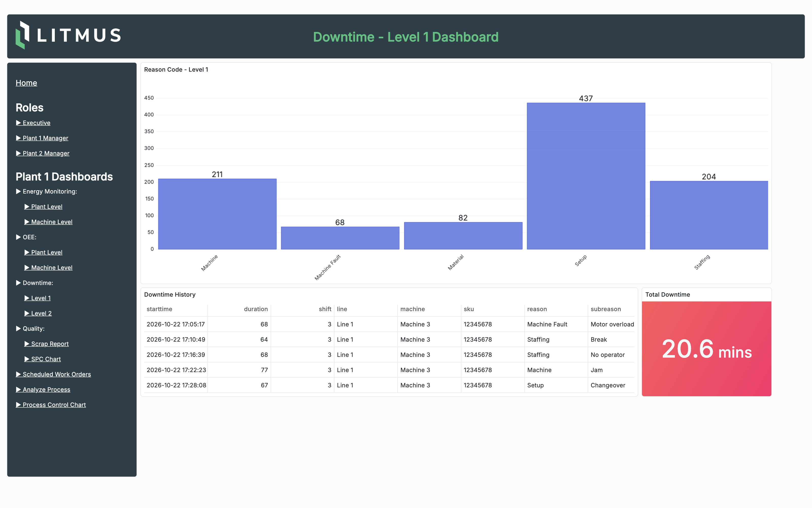Click the Setup bar showing 437
This screenshot has width=812, height=508.
(x=586, y=176)
